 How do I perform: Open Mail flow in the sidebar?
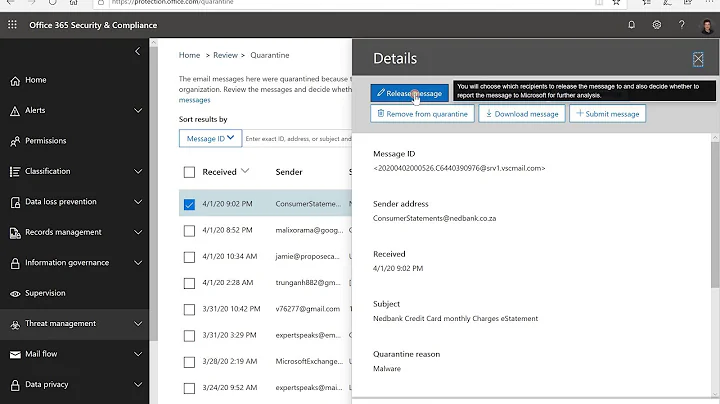[41, 354]
